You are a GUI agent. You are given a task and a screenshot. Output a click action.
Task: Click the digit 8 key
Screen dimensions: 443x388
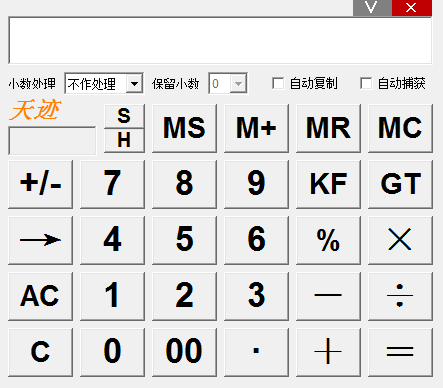point(184,184)
